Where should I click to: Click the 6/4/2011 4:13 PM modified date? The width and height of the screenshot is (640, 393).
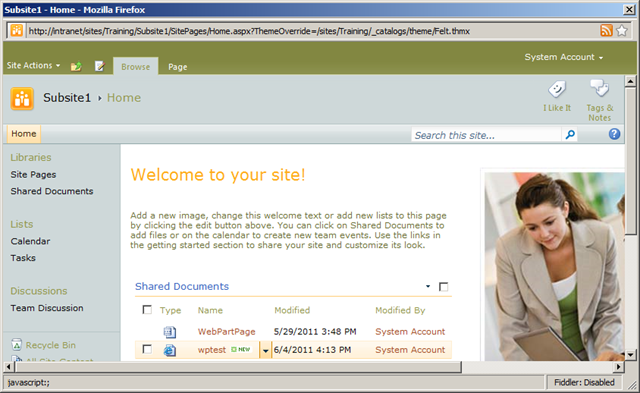click(312, 350)
